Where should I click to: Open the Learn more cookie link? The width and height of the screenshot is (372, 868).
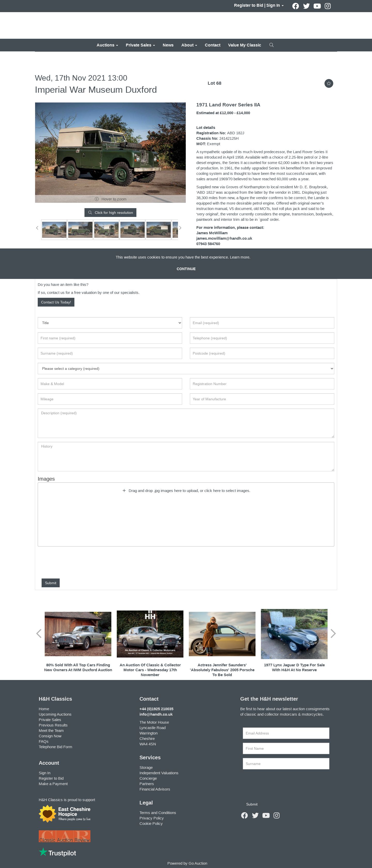tap(240, 257)
